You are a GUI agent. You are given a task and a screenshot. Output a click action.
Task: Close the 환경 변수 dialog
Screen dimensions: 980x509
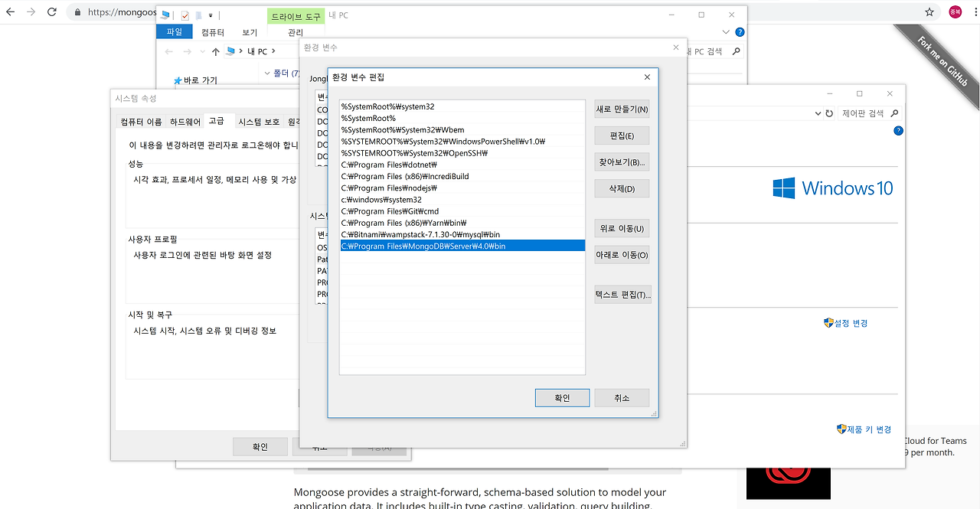point(675,47)
